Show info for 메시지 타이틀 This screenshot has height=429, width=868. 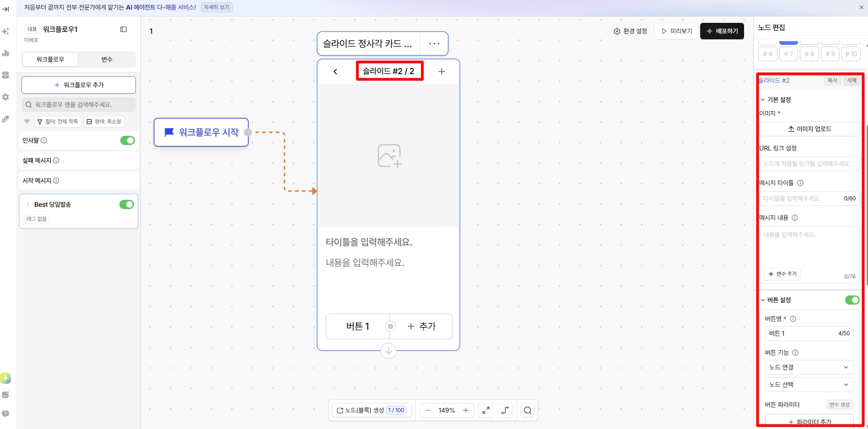pos(800,183)
